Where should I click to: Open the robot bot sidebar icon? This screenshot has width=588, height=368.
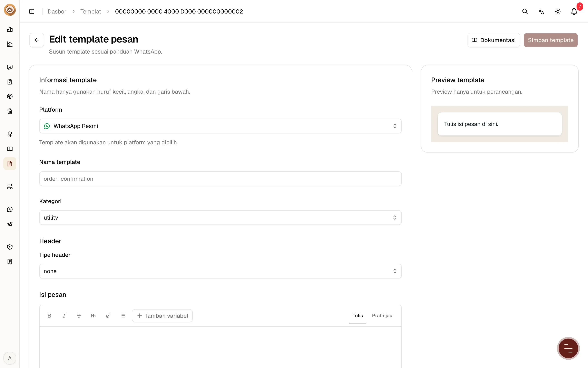10,134
